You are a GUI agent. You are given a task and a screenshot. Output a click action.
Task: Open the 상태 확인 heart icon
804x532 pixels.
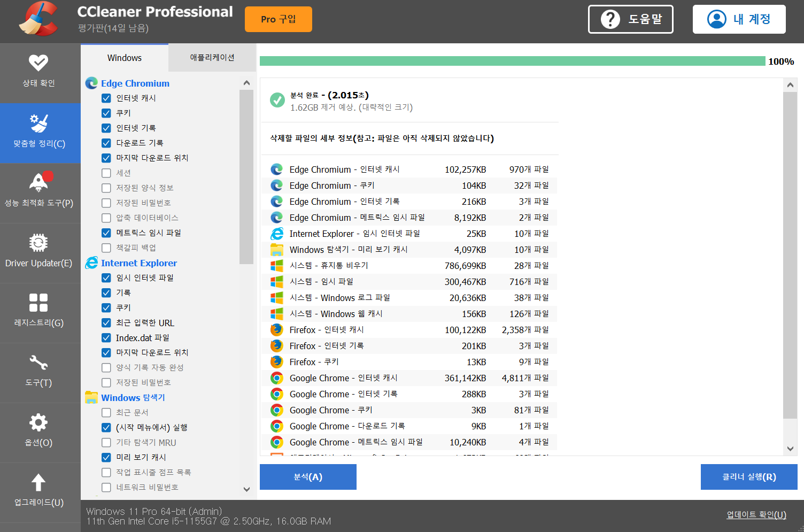click(x=38, y=63)
